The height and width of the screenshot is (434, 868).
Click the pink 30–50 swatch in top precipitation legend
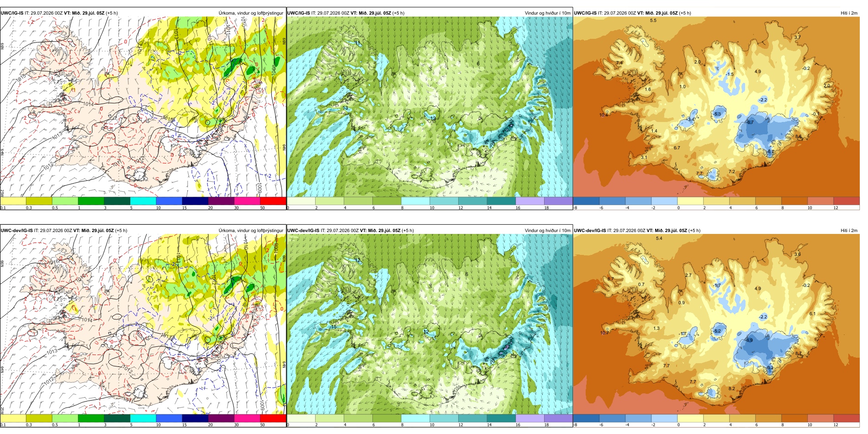click(247, 201)
